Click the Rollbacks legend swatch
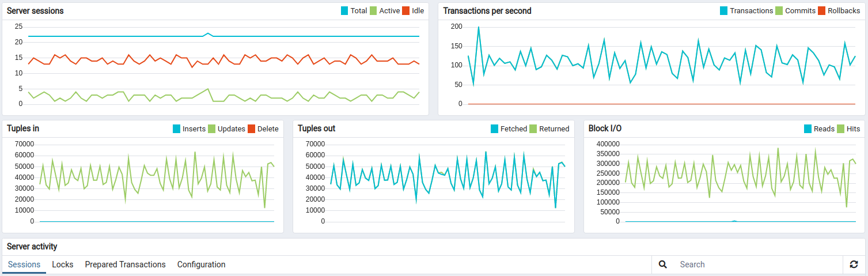Screen dimensions: 868x276 point(821,11)
